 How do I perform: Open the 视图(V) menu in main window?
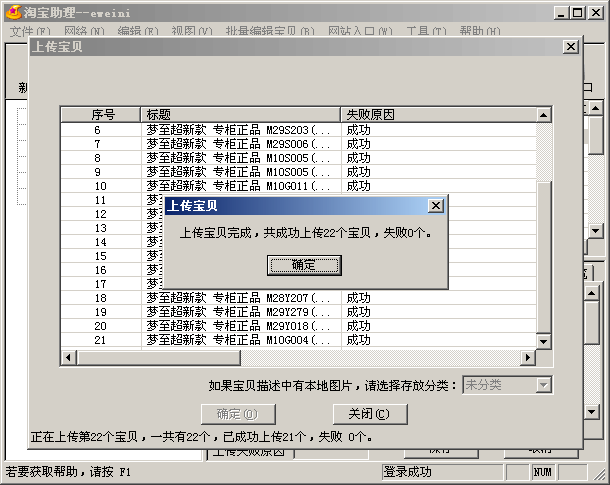[x=192, y=31]
